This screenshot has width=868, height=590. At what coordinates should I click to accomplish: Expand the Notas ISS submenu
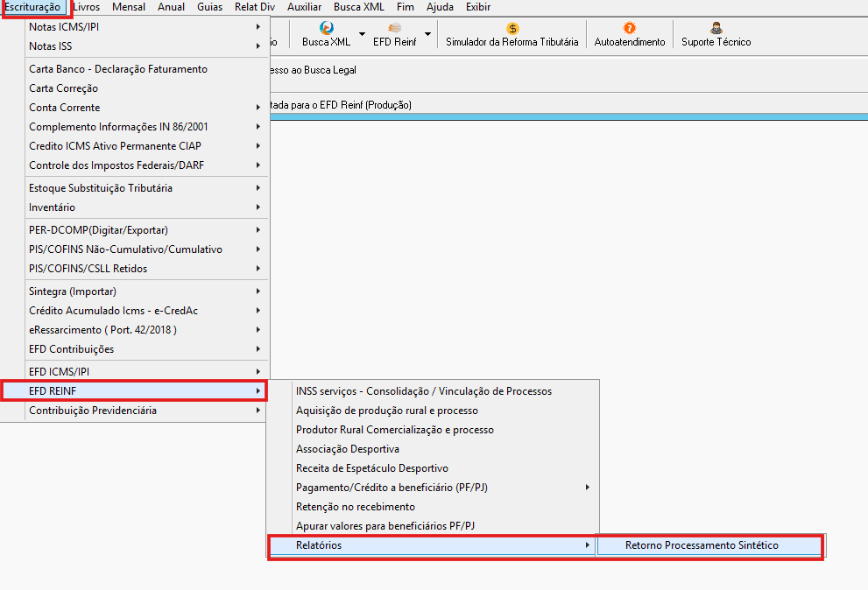pos(145,46)
